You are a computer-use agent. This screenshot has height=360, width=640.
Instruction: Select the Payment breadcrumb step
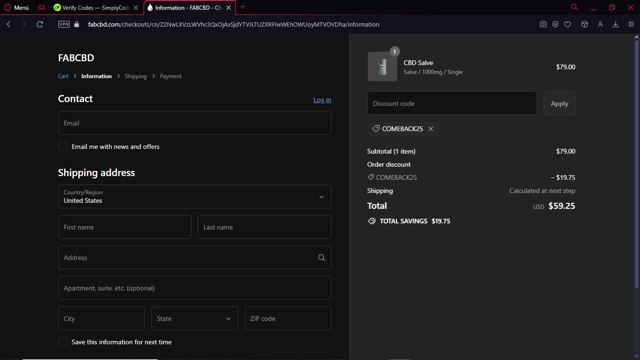[x=171, y=76]
